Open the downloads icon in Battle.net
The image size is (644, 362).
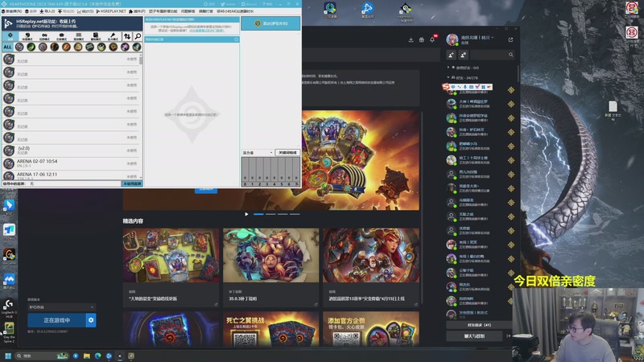pos(411,39)
